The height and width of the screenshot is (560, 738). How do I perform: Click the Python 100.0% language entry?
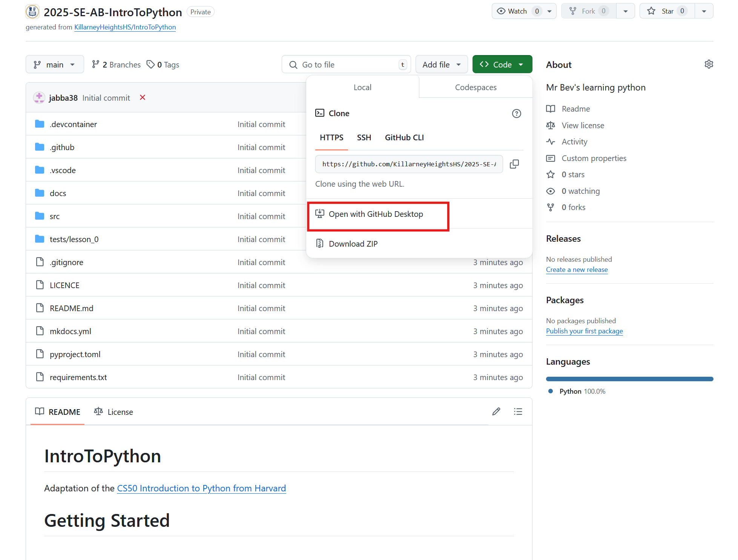coord(577,391)
